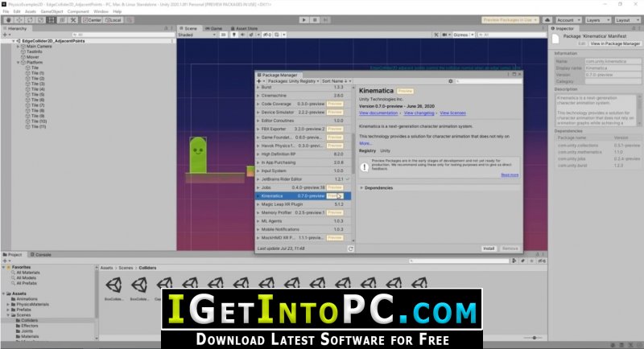This screenshot has width=644, height=349.
Task: Open Account dropdown
Action: [x=568, y=19]
